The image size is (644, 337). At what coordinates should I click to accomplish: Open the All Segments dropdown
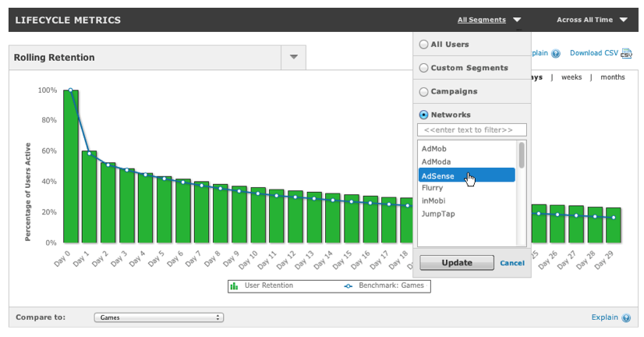(x=490, y=20)
